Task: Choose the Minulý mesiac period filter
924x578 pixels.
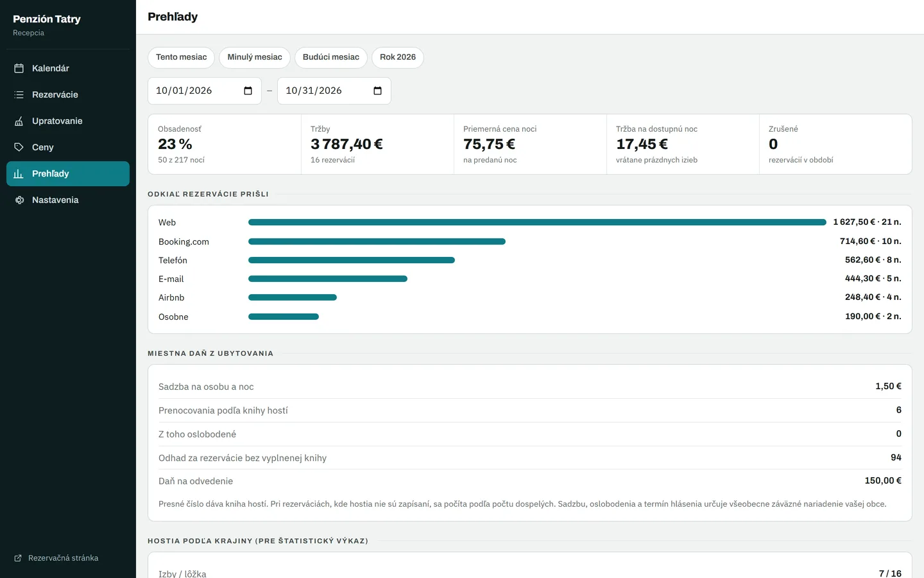Action: (255, 57)
